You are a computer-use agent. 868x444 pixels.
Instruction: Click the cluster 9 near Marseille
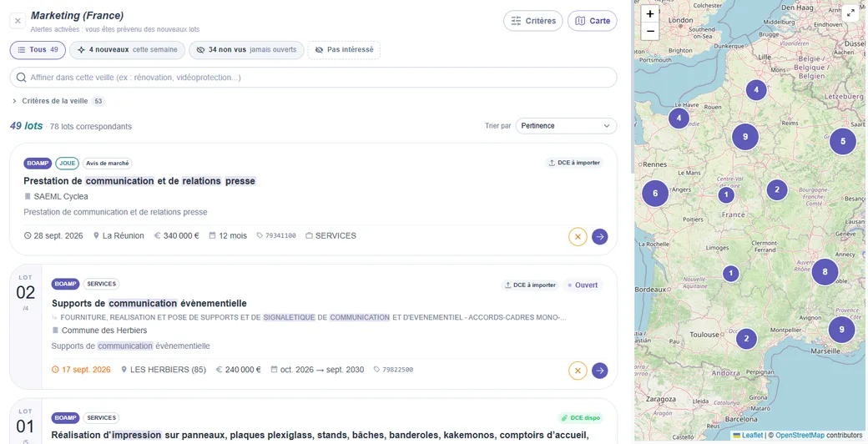point(841,330)
